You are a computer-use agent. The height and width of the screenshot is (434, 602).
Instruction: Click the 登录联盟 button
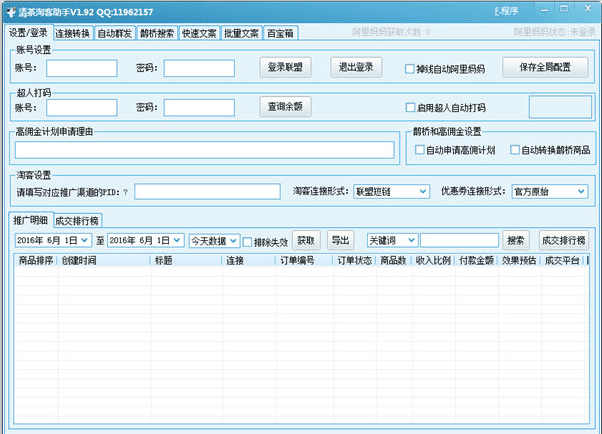(x=285, y=68)
